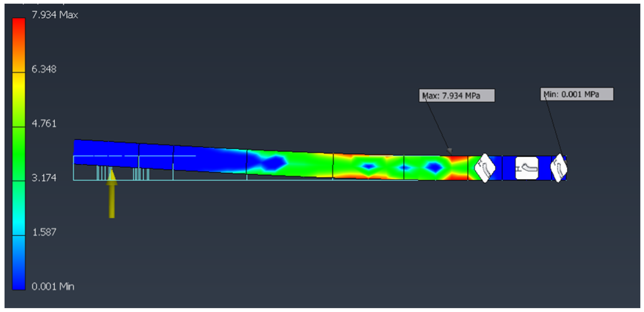Viewport: 644px width, 312px height.
Task: Click the rightmost diamond constraint glyph
Action: tap(559, 168)
